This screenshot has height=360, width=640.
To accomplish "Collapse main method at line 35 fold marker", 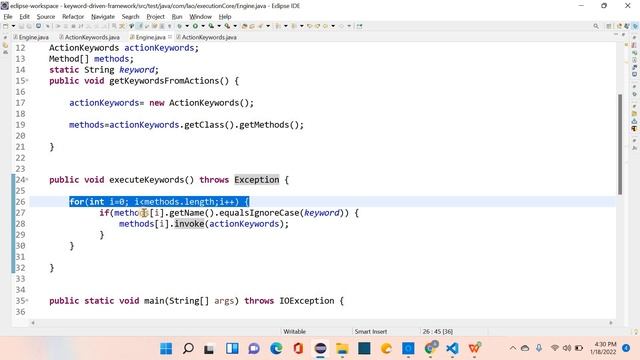I will (x=27, y=301).
